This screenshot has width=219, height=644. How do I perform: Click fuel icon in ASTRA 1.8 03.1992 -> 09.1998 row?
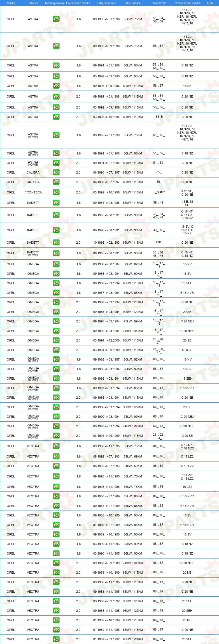pyautogui.click(x=56, y=76)
